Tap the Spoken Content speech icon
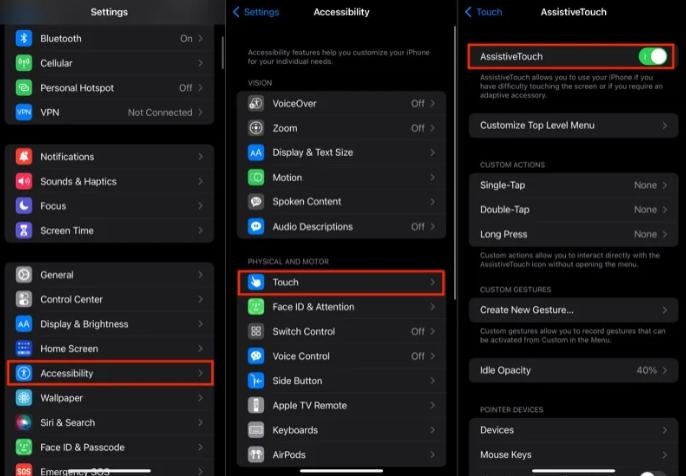 (x=256, y=202)
